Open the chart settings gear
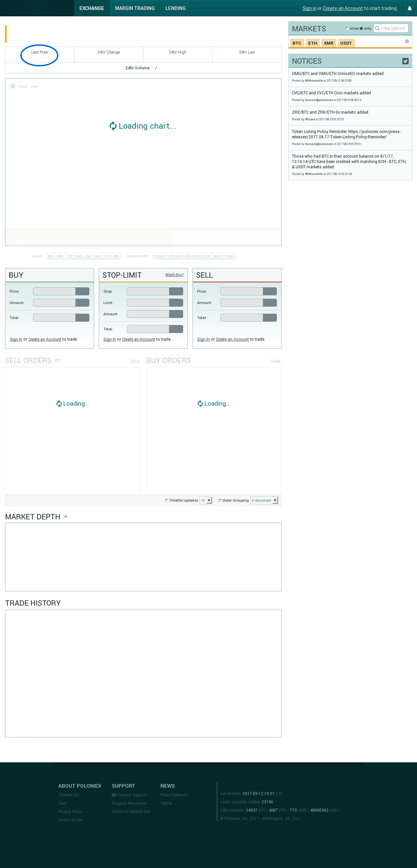417x868 pixels. point(13,86)
